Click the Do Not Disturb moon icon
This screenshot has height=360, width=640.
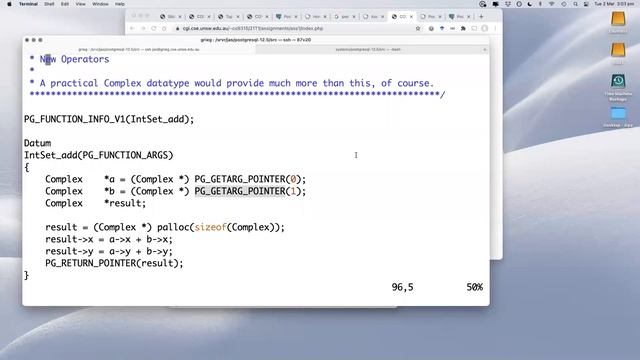click(x=530, y=4)
